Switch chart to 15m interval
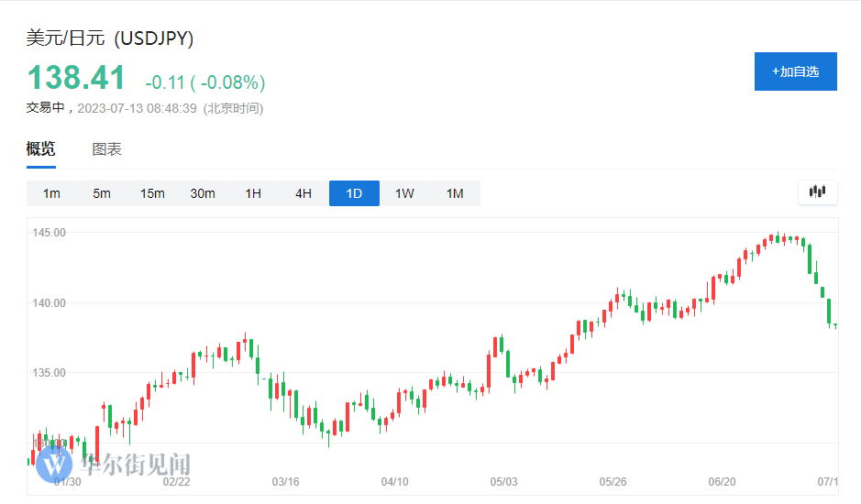 coord(152,193)
